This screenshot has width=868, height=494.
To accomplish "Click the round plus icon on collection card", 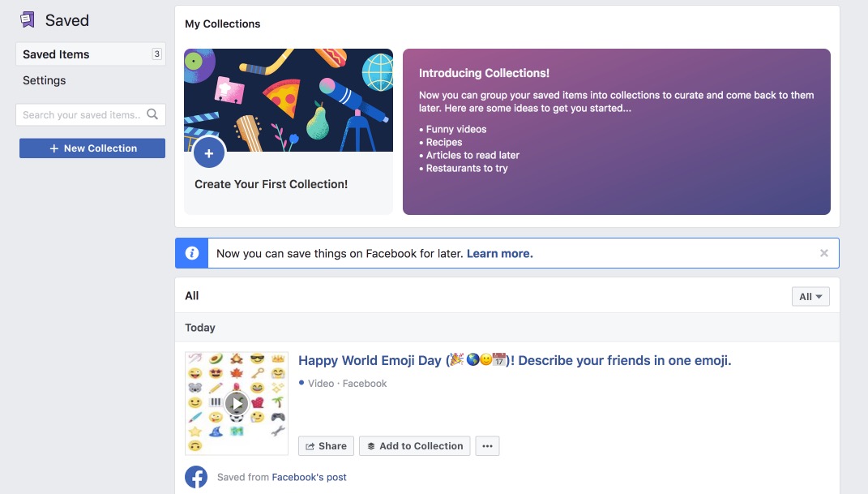I will [209, 153].
